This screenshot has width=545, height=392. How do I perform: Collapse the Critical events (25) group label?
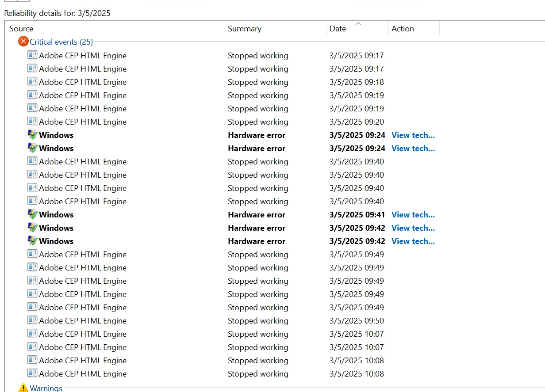(61, 42)
